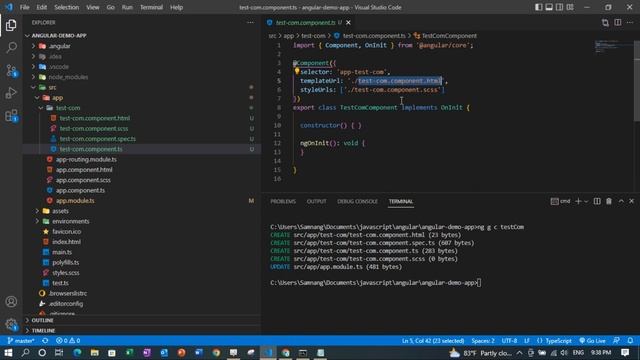640x360 pixels.
Task: Open the Search view in activity bar
Action: click(x=11, y=47)
